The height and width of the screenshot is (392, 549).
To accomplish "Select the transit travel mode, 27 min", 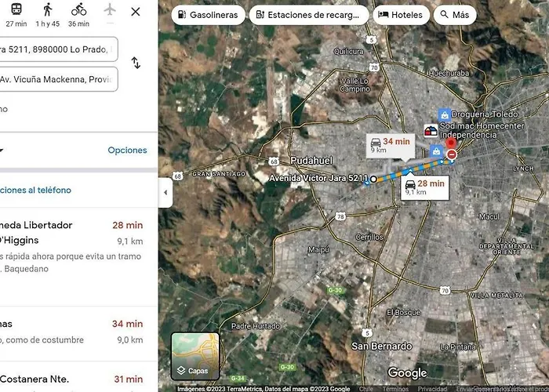I will point(16,15).
